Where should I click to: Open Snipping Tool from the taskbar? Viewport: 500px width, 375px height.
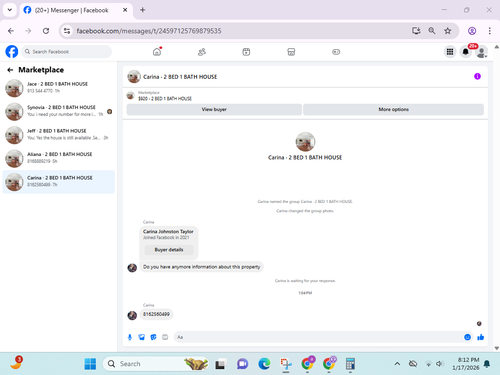(x=286, y=364)
